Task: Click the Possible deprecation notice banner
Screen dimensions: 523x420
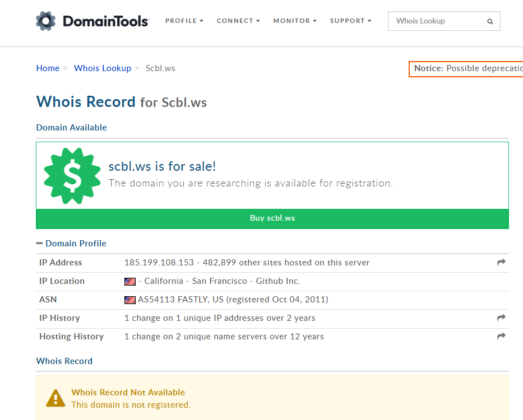Action: (x=466, y=68)
